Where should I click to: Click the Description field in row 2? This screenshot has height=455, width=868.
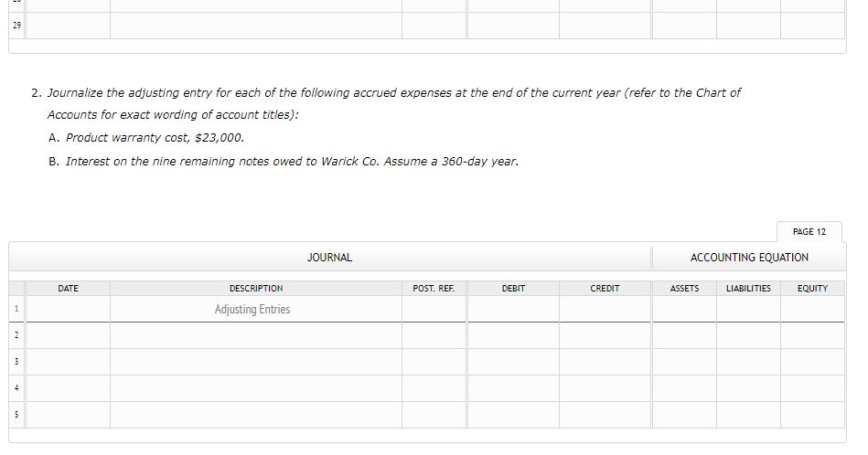pyautogui.click(x=255, y=336)
